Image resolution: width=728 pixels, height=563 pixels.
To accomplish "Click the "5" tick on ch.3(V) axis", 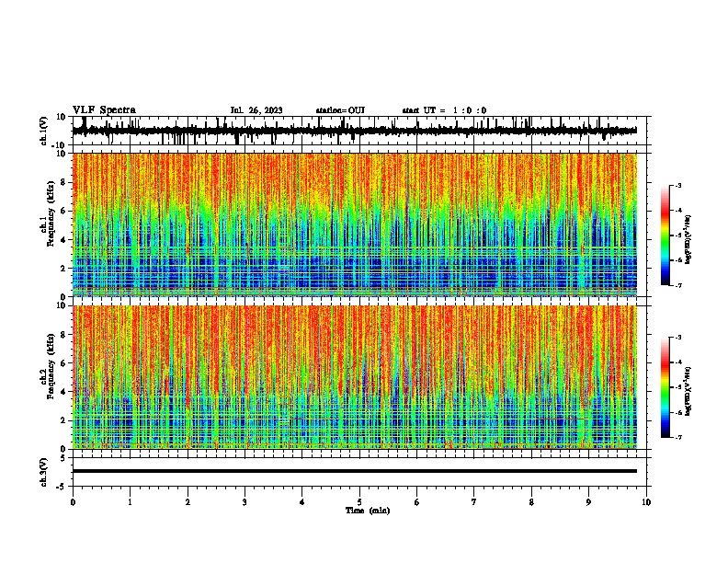I will (x=64, y=458).
